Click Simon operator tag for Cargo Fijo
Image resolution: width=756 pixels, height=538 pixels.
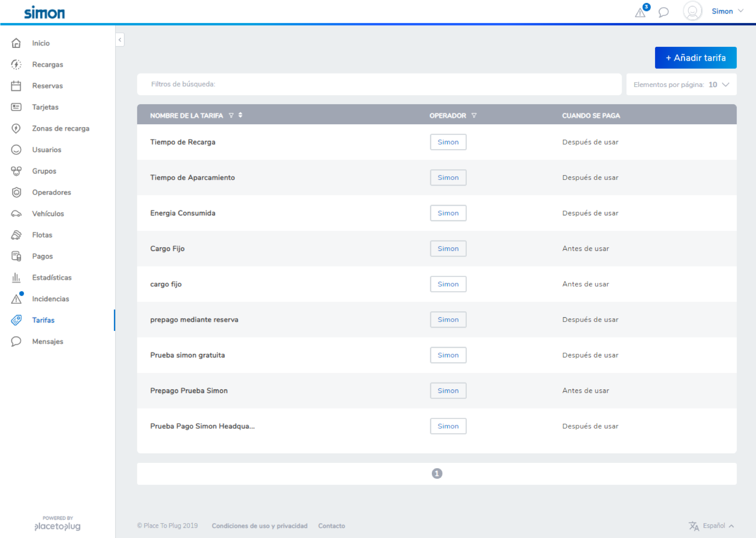(x=448, y=249)
